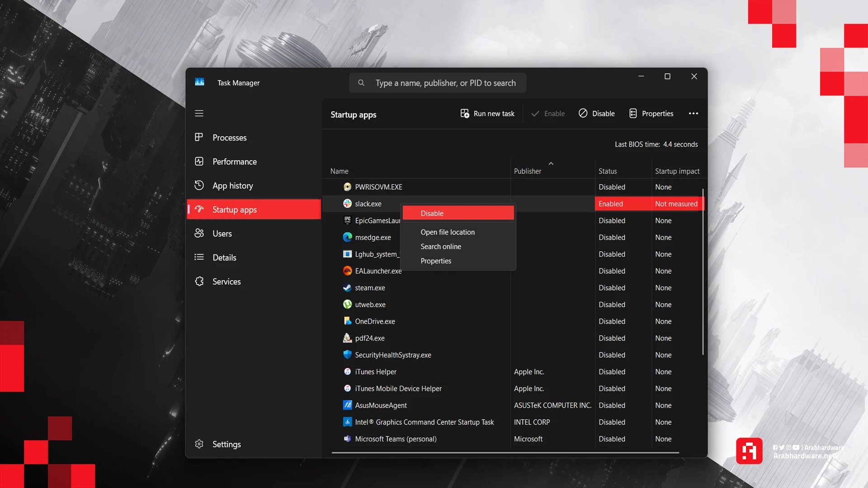This screenshot has height=488, width=868.
Task: Open the hamburger navigation menu
Action: (x=199, y=113)
